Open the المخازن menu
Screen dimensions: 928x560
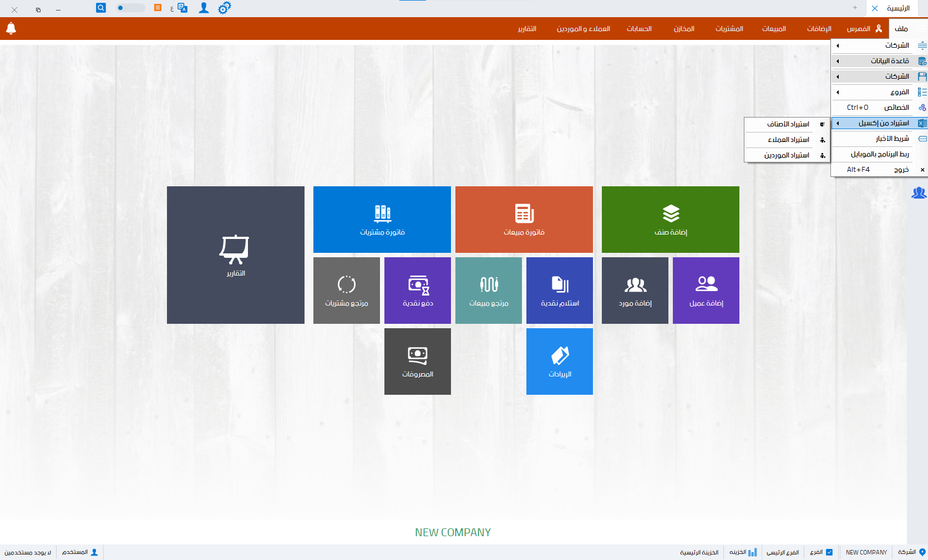(x=684, y=28)
